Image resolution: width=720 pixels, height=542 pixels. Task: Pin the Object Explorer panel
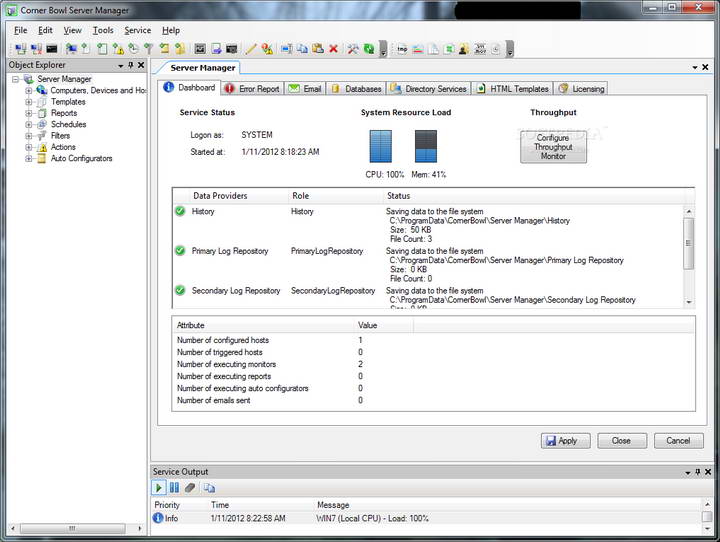[130, 65]
